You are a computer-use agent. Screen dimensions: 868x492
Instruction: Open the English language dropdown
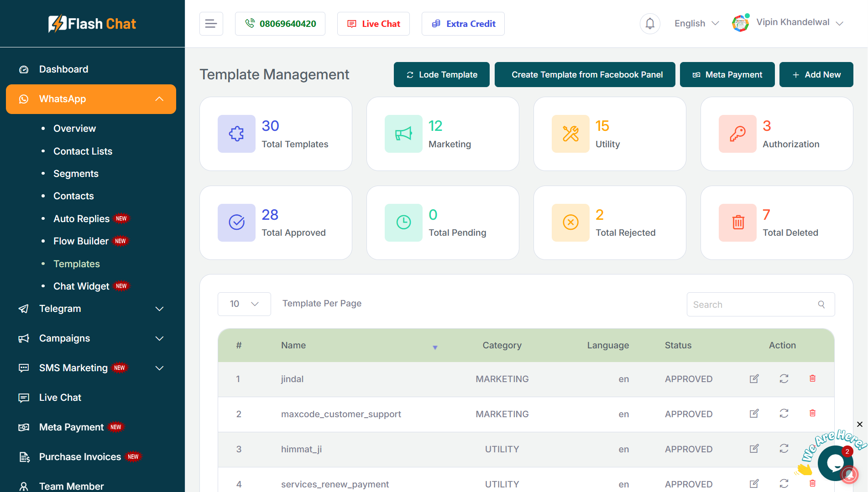click(696, 23)
